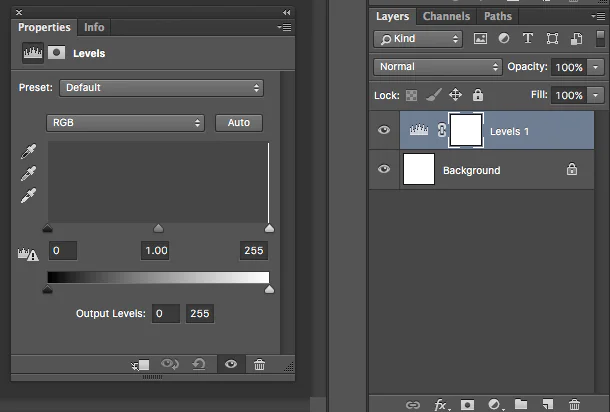Screen dimensions: 610x412
Task: Reset adjustment to defaults icon
Action: coord(199,365)
